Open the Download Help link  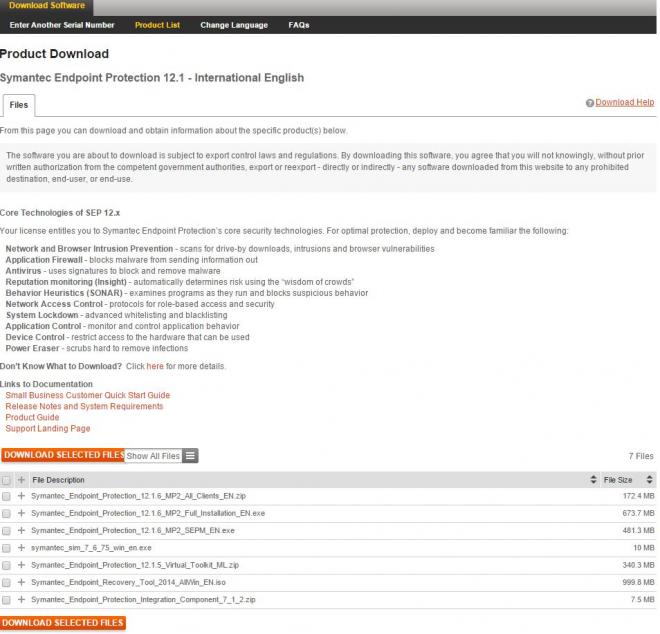(x=625, y=102)
